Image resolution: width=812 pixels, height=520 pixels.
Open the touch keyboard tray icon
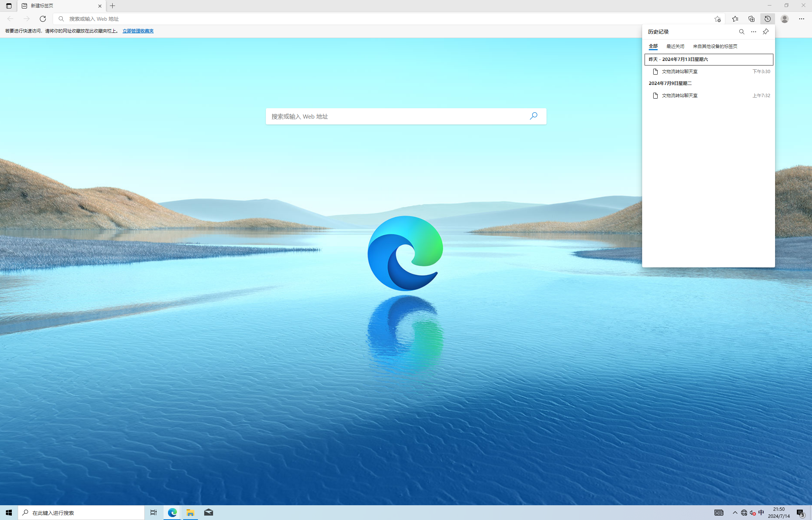[719, 513]
